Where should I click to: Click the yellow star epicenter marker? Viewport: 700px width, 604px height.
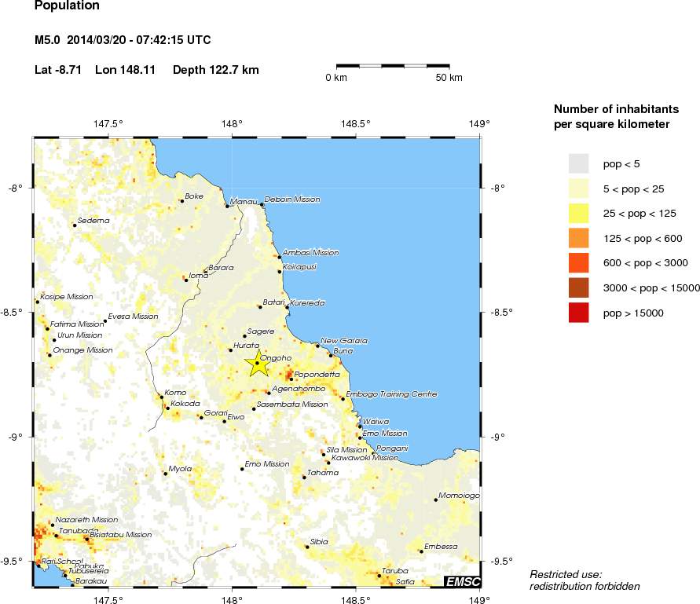257,363
